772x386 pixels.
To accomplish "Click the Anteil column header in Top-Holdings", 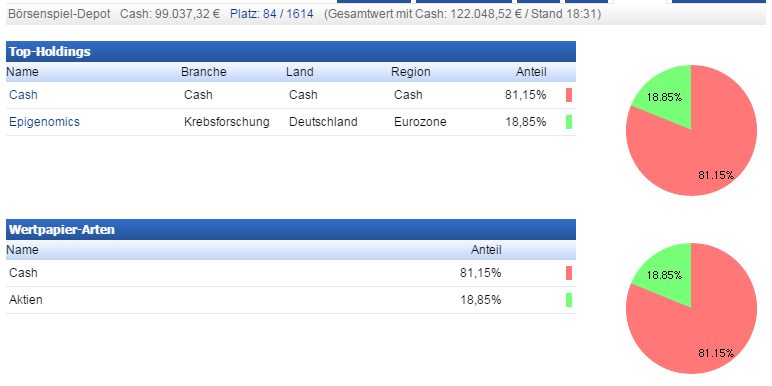I will point(531,72).
